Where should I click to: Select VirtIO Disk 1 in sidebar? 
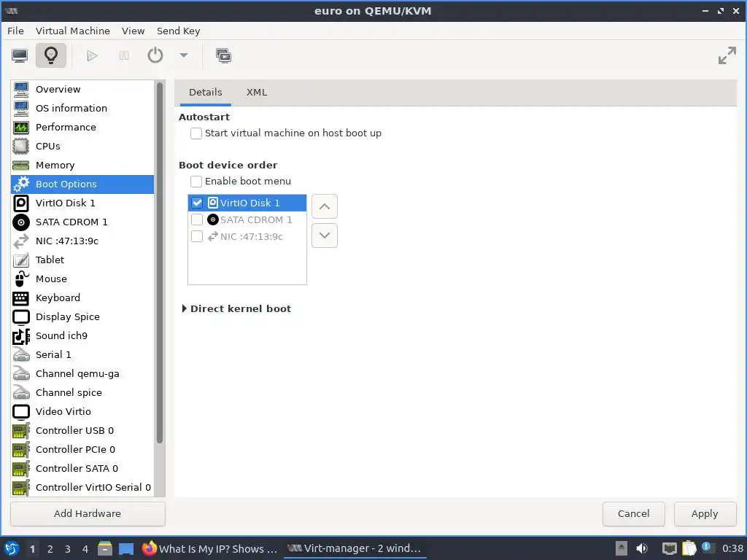(82, 203)
